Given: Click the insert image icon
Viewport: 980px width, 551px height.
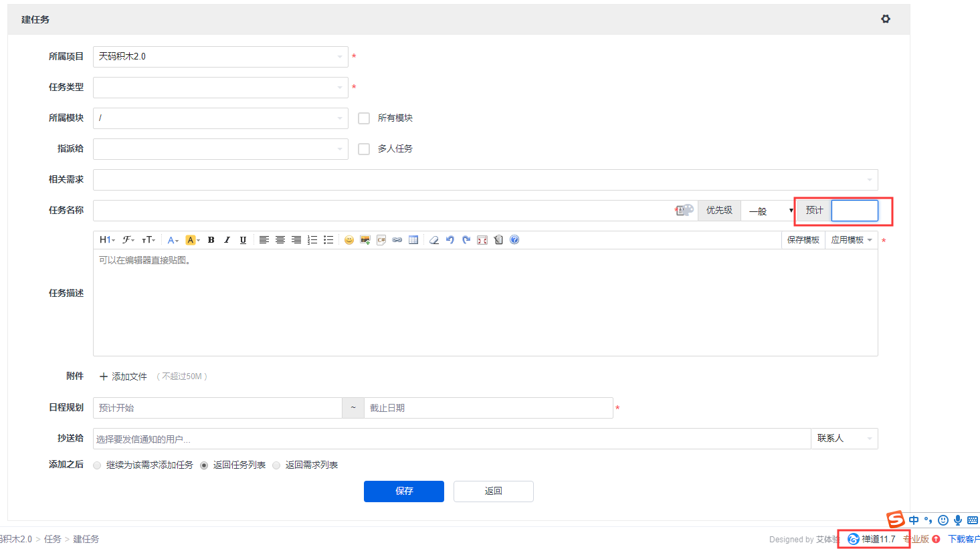Looking at the screenshot, I should coord(365,240).
